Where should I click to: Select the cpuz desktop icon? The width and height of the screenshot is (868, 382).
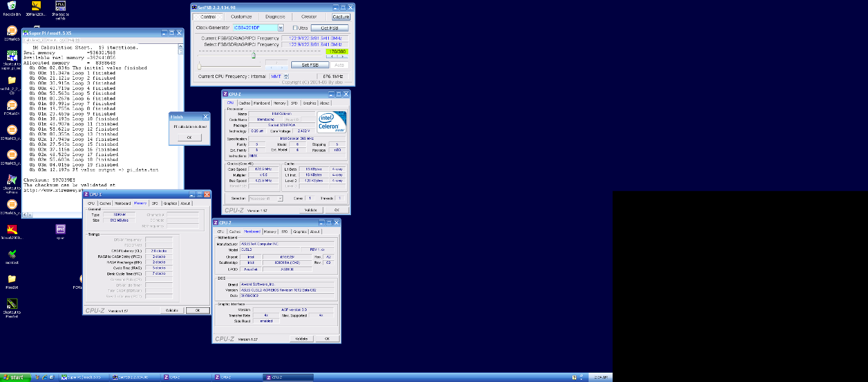click(60, 232)
